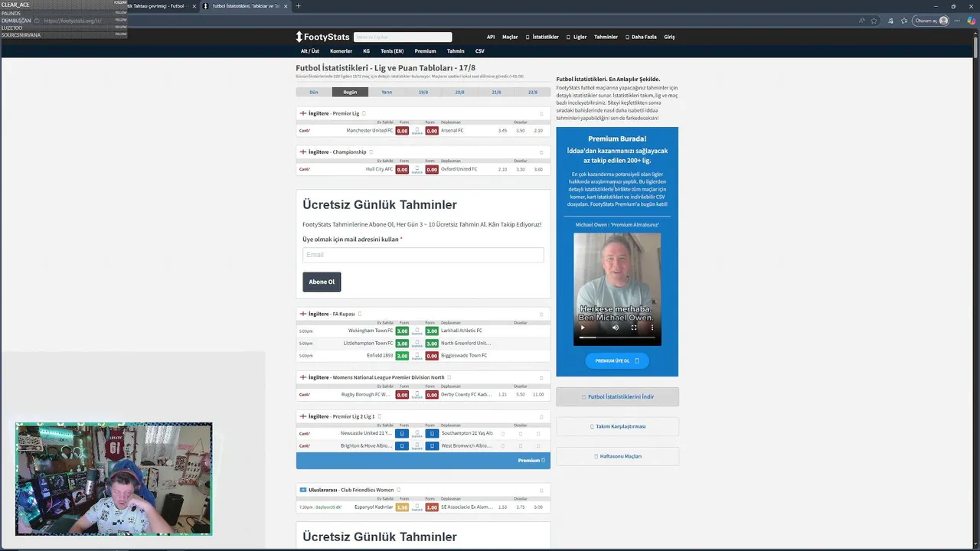Switch to the 22/8 date tab

point(532,92)
